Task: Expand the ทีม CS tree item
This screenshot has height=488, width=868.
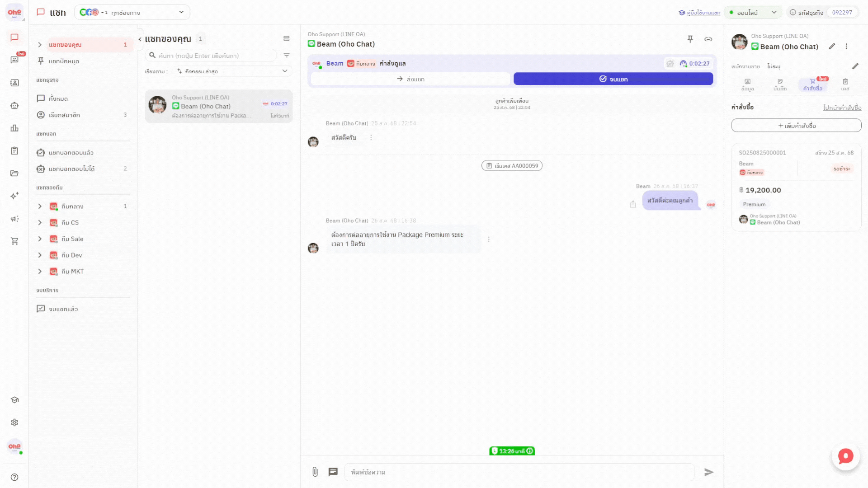Action: click(x=40, y=223)
